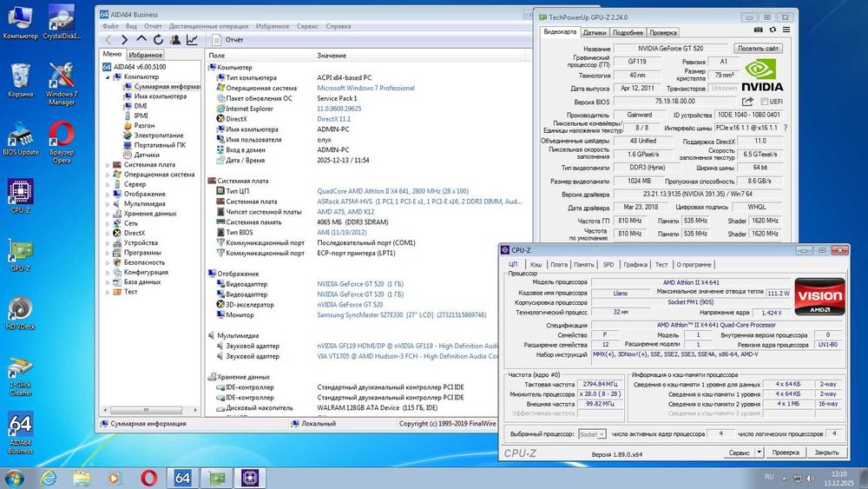Open GPU-Z screenshot camera icon
This screenshot has height=489, width=868.
[x=759, y=30]
